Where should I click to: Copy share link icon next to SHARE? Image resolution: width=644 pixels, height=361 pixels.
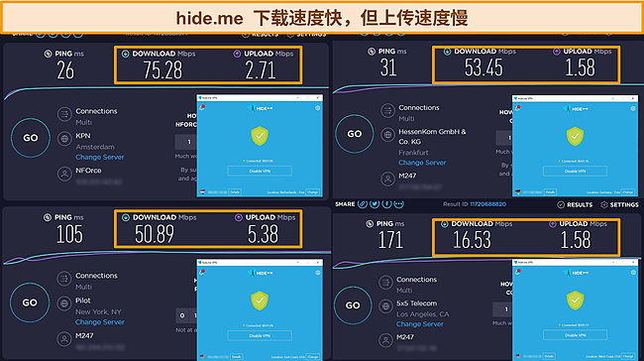[363, 204]
